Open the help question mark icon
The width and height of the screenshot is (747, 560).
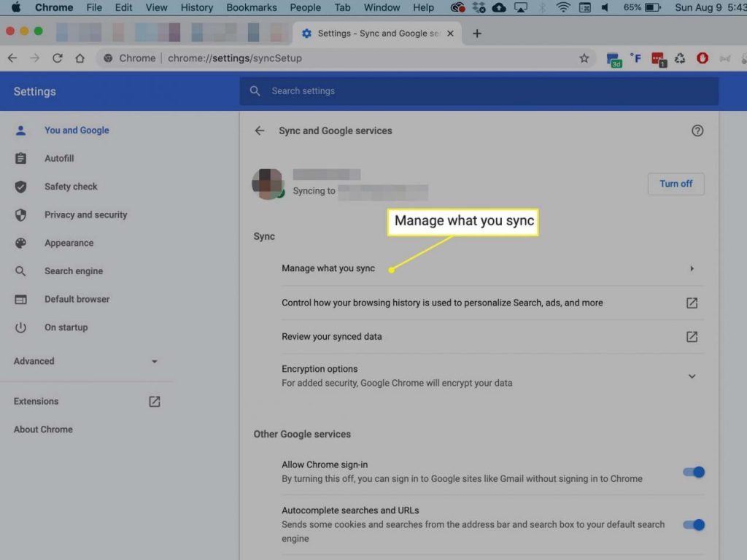tap(697, 131)
